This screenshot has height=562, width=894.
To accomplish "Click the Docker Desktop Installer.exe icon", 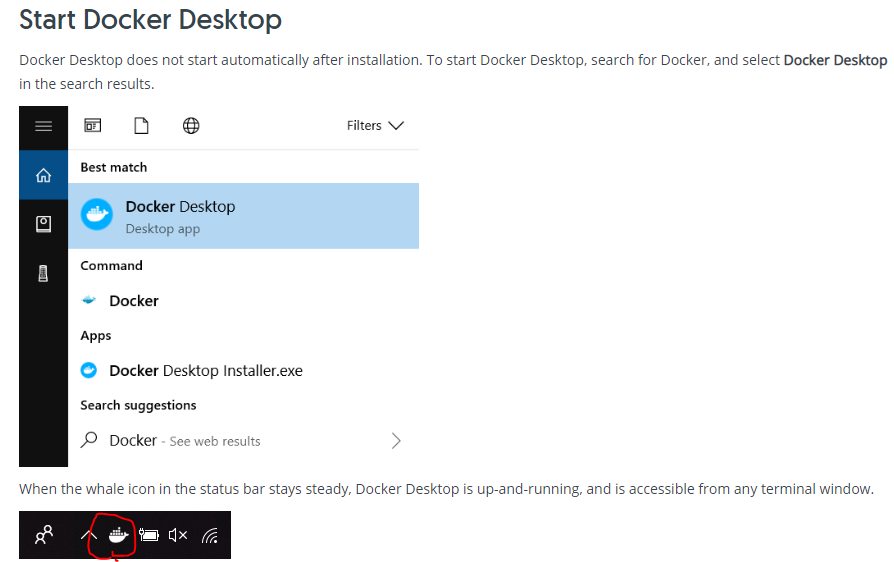I will click(x=89, y=370).
